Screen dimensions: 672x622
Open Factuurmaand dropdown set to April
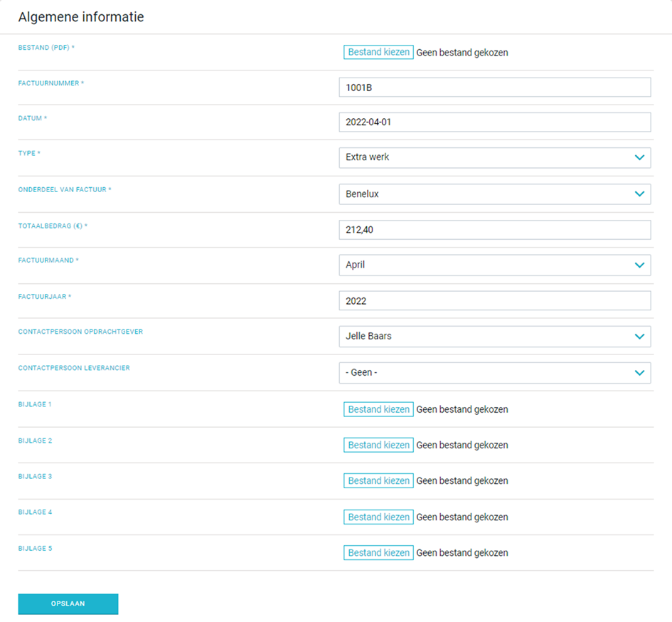494,265
